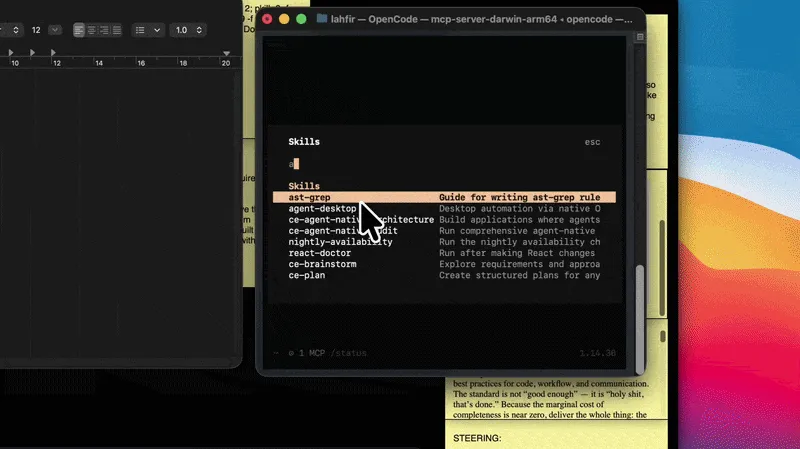Image resolution: width=800 pixels, height=449 pixels.
Task: Click the 'Skills' dialog title
Action: tap(304, 142)
